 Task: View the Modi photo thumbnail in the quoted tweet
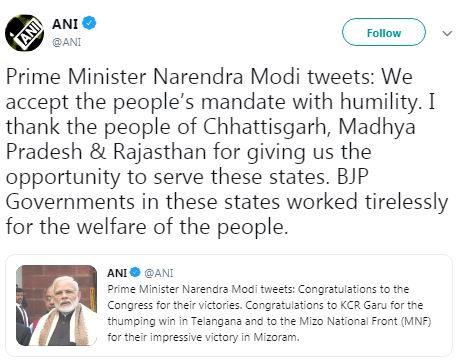pos(57,305)
